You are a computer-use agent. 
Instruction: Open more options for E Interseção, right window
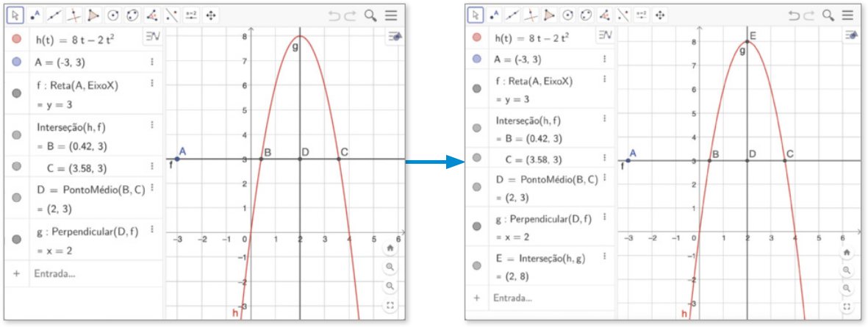coord(604,256)
